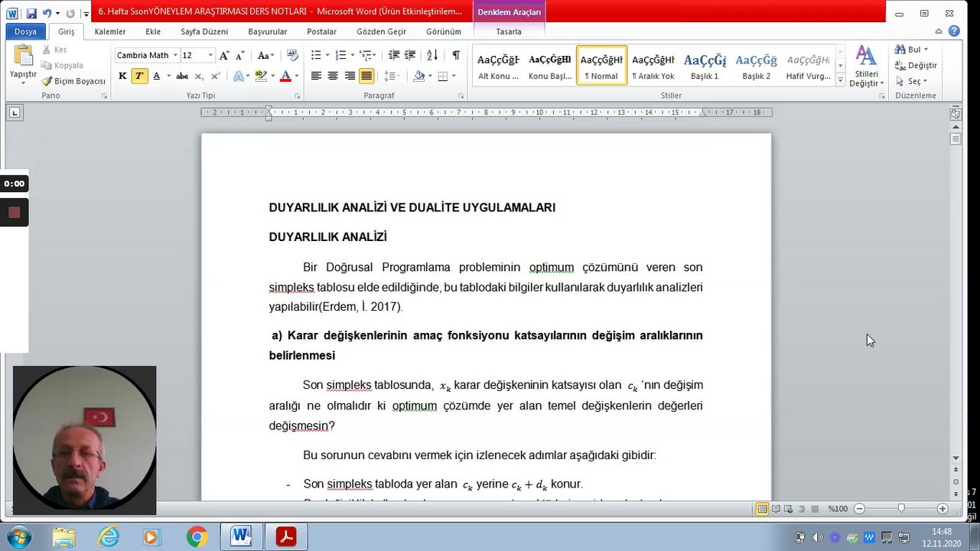980x551 pixels.
Task: Apply the Başlık 1 style
Action: pyautogui.click(x=705, y=66)
